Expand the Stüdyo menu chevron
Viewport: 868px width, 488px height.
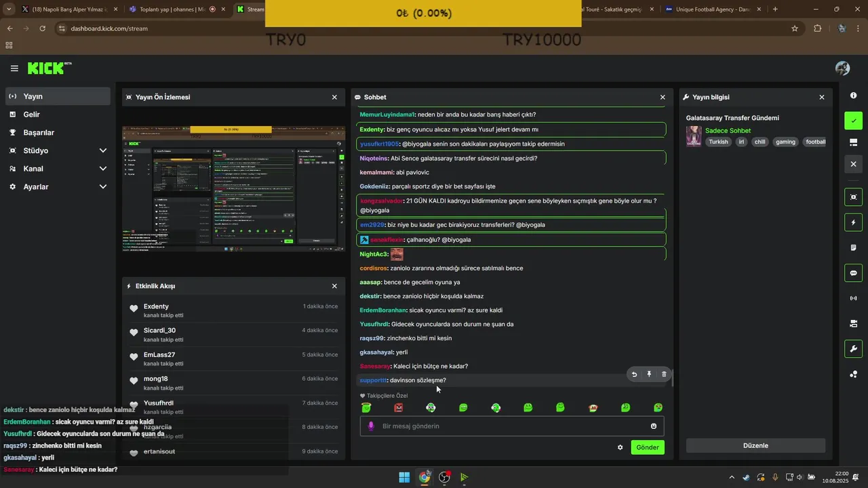tap(103, 150)
